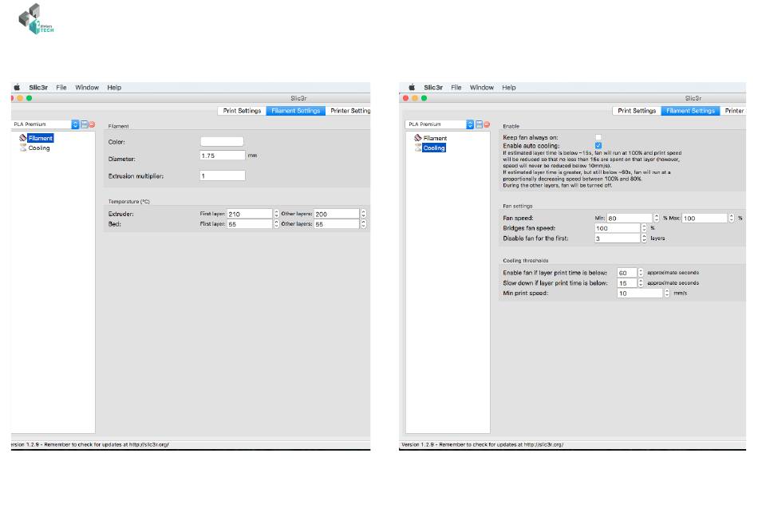Go to Printer Settings tab in left window
The image size is (758, 532).
pos(348,111)
